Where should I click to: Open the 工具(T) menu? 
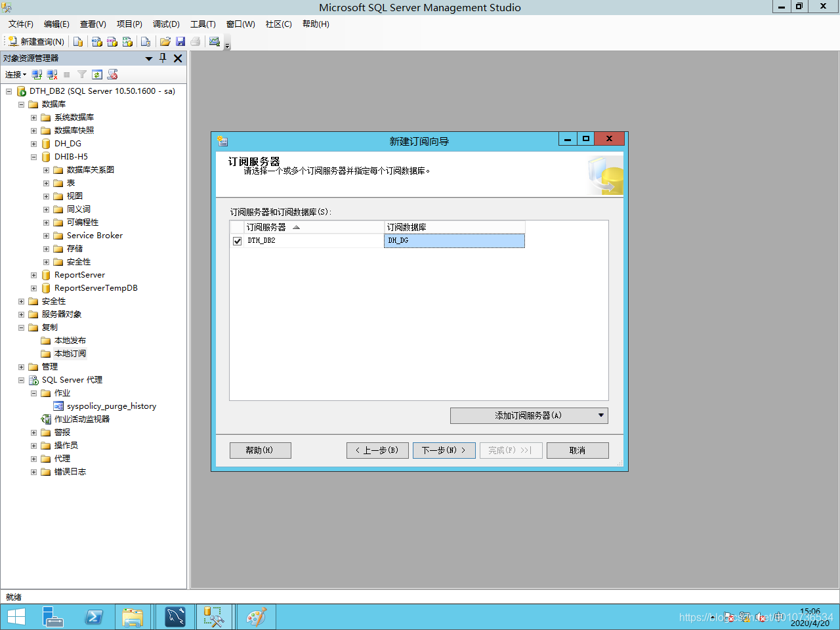203,24
